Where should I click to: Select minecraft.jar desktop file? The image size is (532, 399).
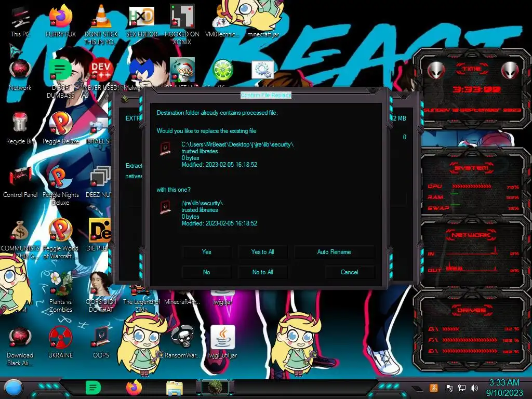click(263, 21)
